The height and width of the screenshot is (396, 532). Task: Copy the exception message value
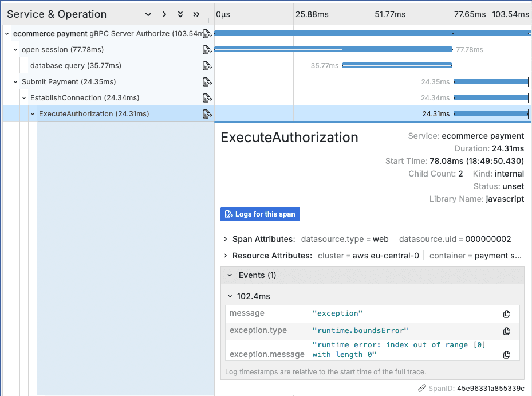pos(506,354)
